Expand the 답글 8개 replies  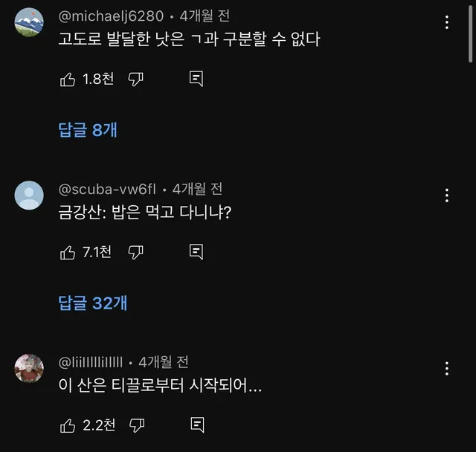88,130
